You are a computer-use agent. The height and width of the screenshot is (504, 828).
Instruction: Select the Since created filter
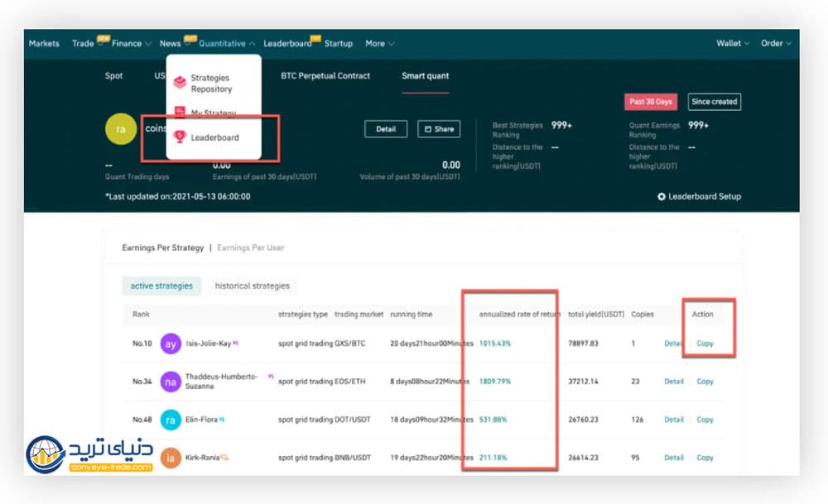714,101
